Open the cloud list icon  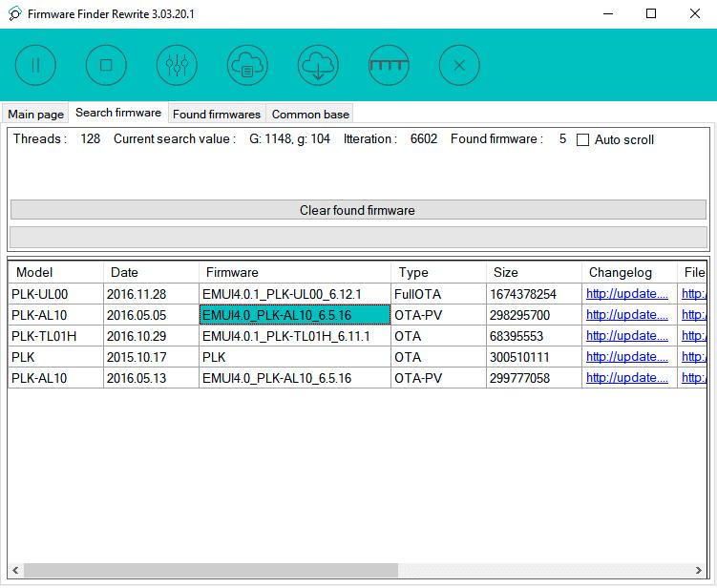tap(247, 65)
